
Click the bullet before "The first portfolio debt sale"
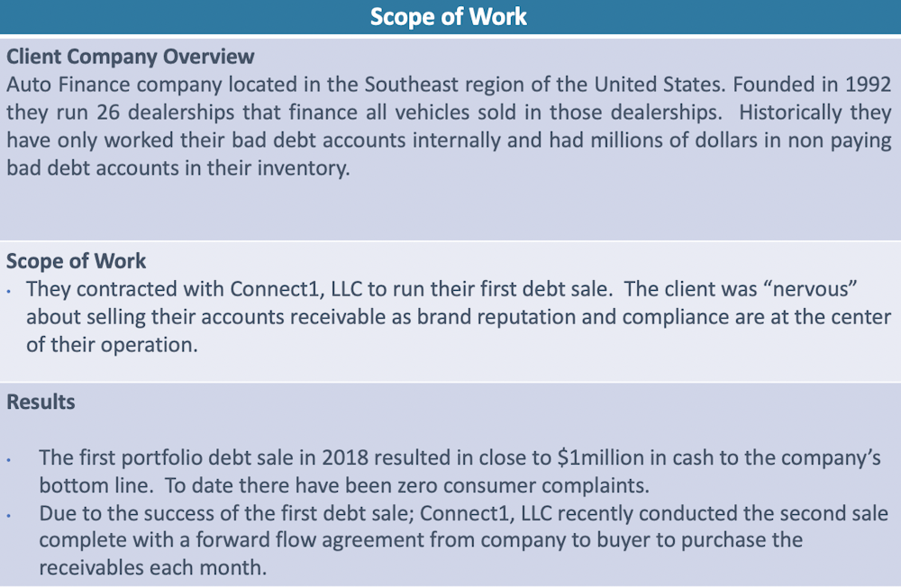[x=9, y=460]
